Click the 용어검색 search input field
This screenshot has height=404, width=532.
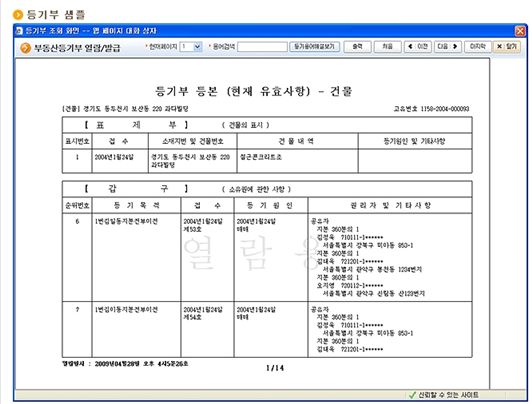[262, 47]
